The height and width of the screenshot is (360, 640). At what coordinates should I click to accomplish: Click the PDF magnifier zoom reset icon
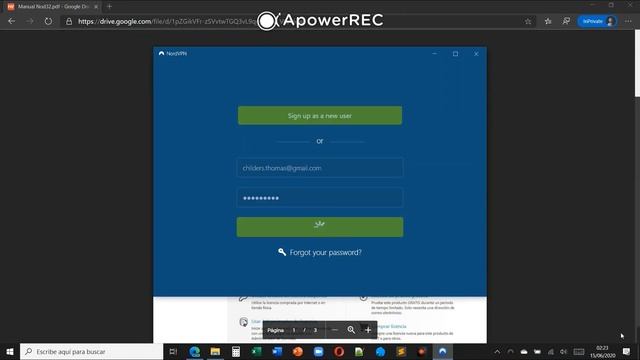[x=351, y=330]
